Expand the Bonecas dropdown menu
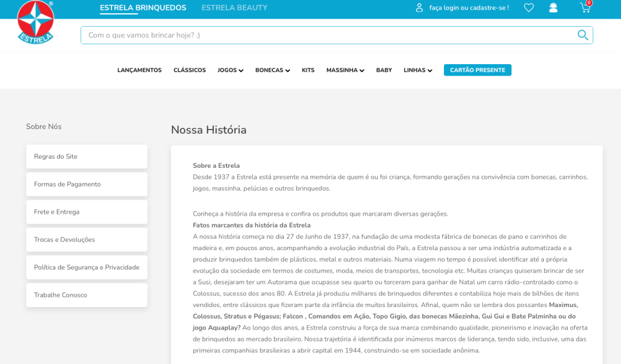621x364 pixels. click(272, 70)
